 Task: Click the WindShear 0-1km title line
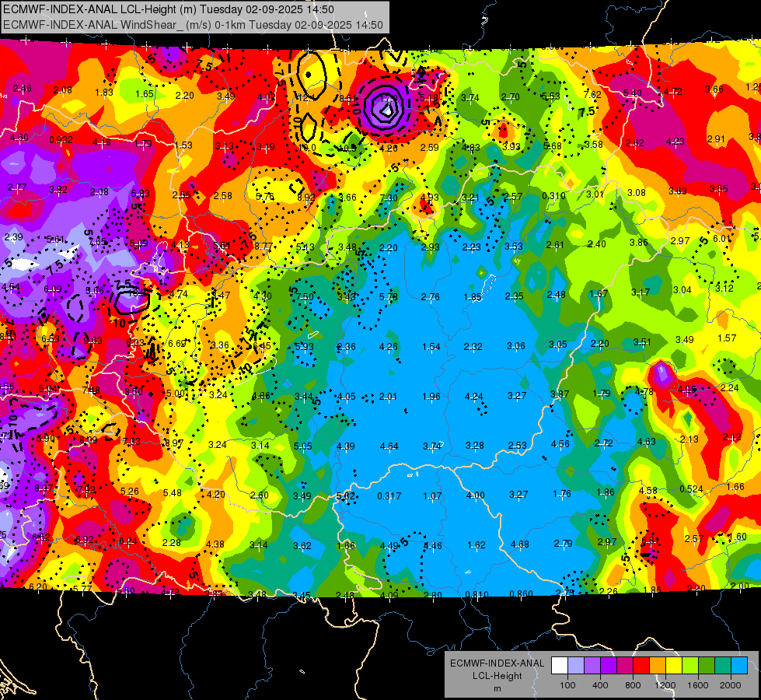pos(193,25)
